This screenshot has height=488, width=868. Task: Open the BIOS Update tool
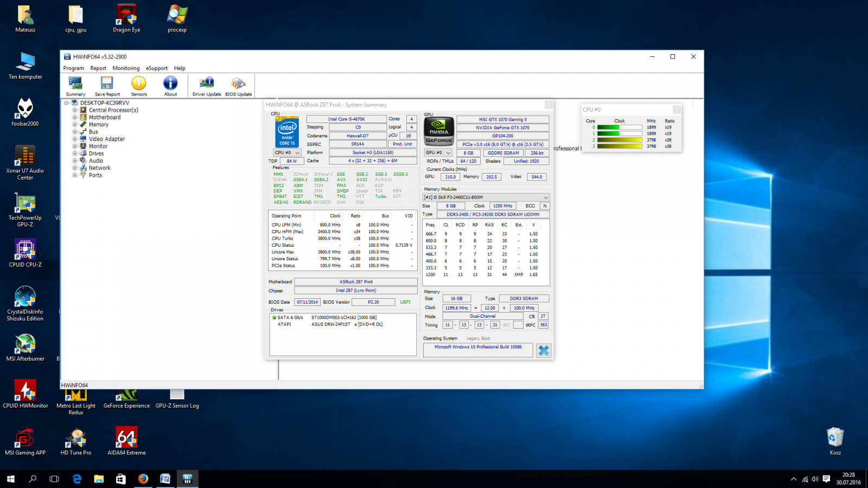[x=238, y=86]
